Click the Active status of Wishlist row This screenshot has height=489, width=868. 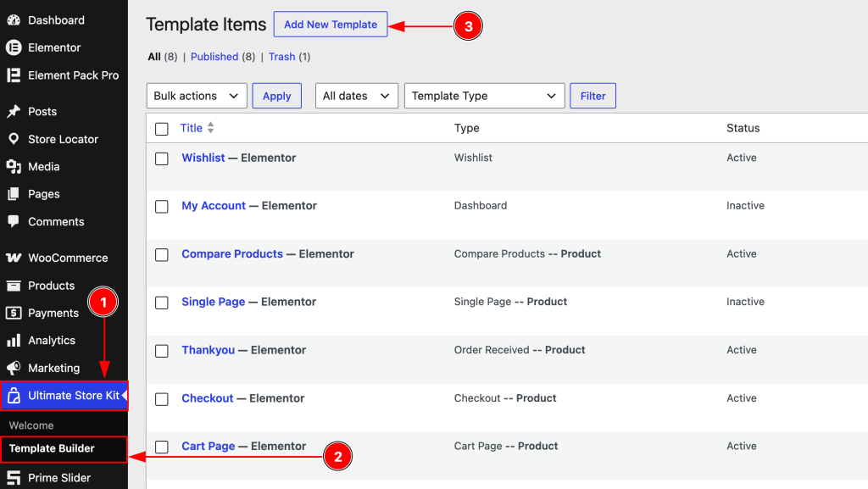coord(741,158)
